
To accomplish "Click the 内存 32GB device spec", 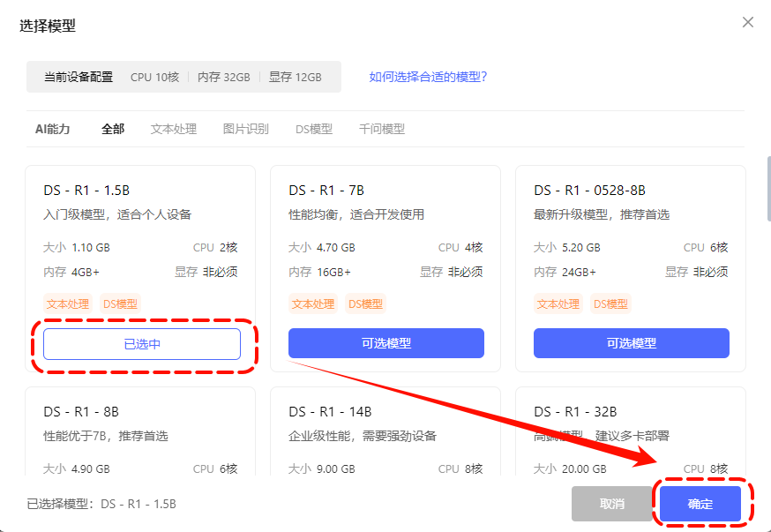I will pyautogui.click(x=224, y=77).
